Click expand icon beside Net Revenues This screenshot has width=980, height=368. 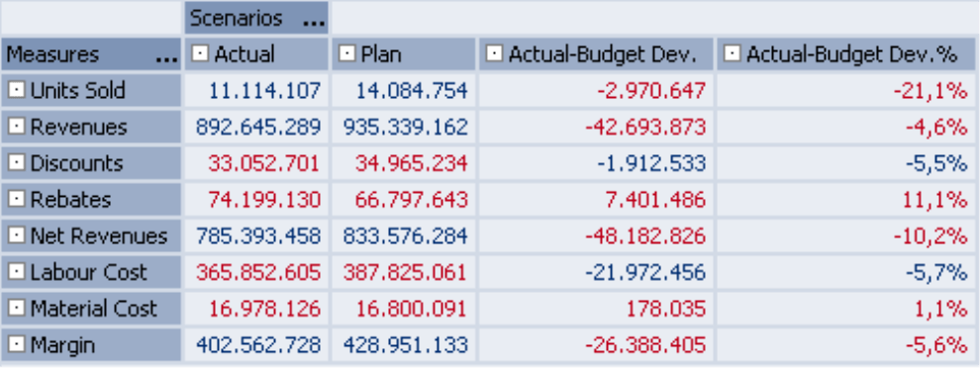tap(16, 235)
